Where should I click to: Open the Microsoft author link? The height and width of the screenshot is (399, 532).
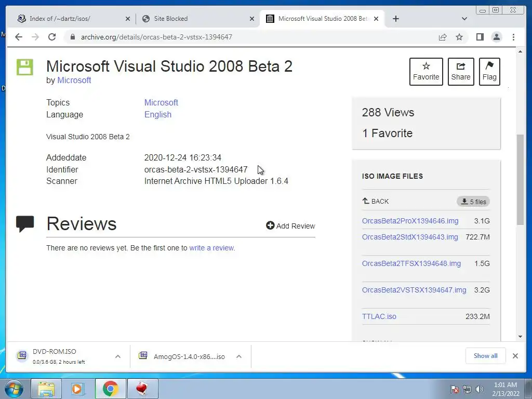coord(74,81)
